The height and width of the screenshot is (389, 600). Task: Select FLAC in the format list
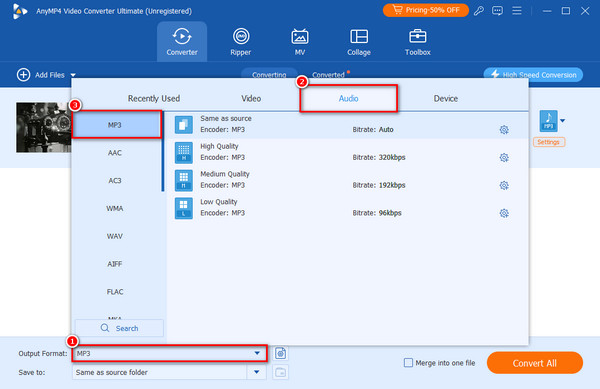[115, 292]
